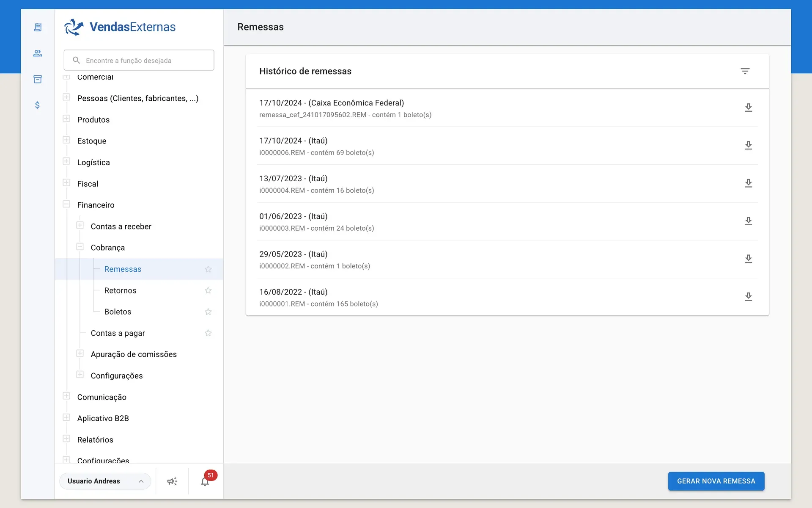The width and height of the screenshot is (812, 508).
Task: Open the people sidebar icon
Action: (x=38, y=53)
